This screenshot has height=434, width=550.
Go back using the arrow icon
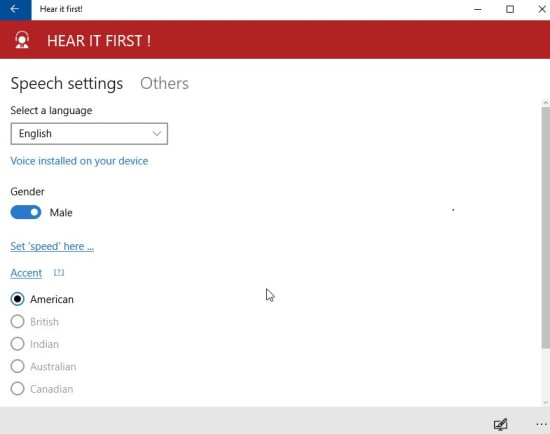(15, 9)
